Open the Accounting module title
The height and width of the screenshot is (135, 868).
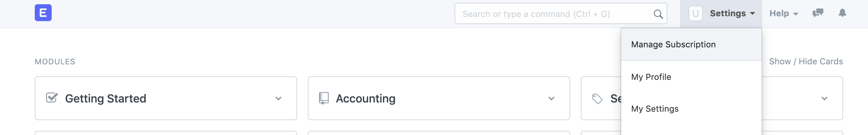coord(366,99)
